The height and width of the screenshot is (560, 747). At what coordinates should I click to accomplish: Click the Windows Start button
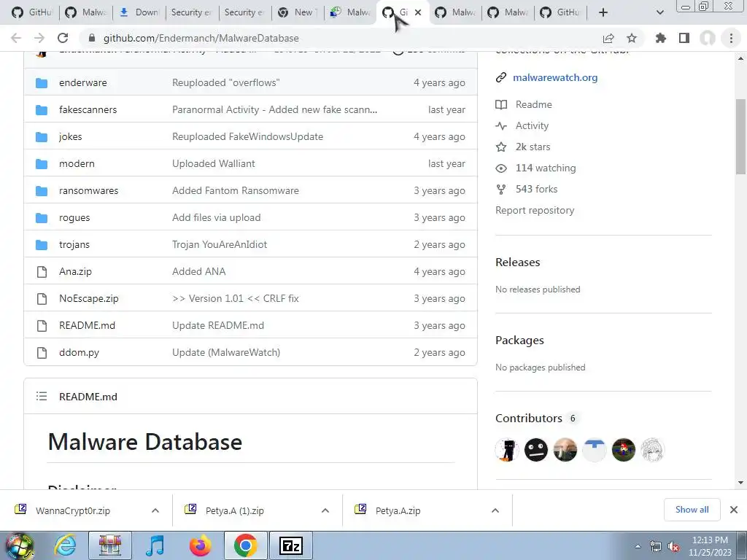pos(20,546)
